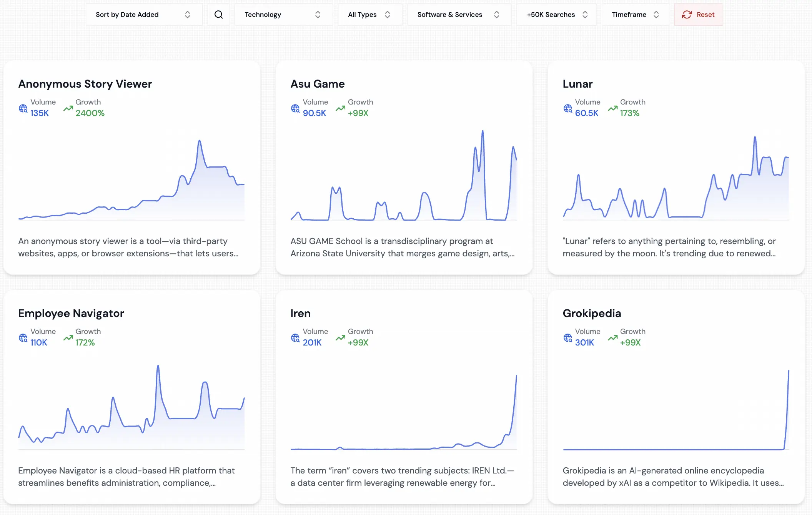Open the Software & Services dropdown
Screen dimensions: 812x515
[x=458, y=15]
